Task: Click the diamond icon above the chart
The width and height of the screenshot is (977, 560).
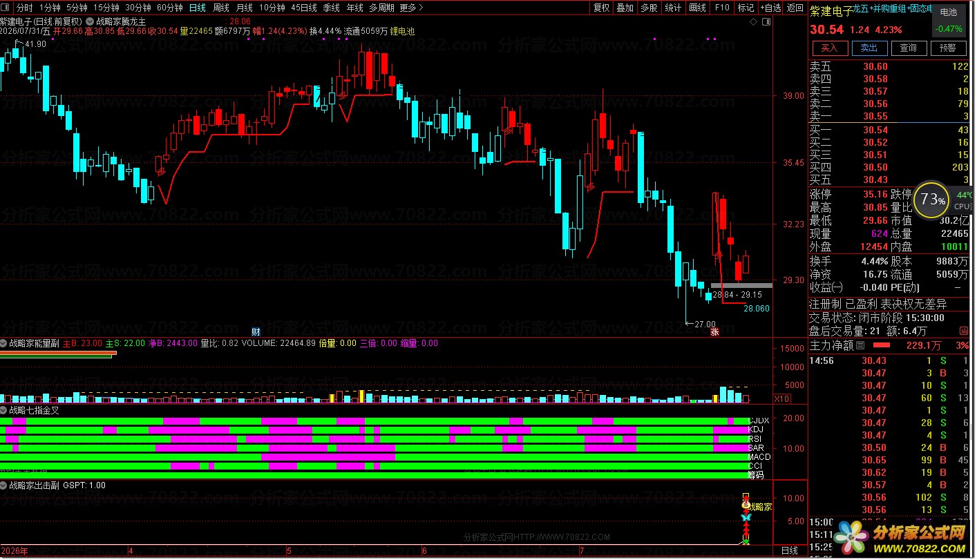Action: click(x=752, y=22)
